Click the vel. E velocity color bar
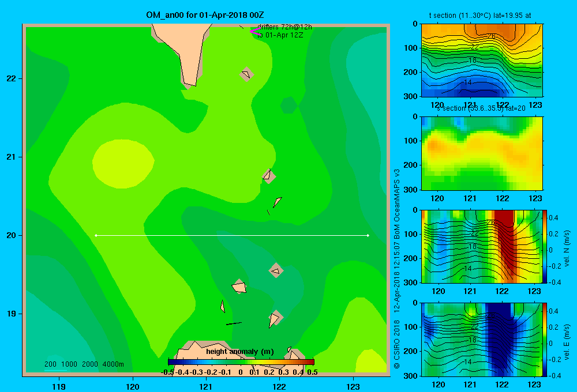The image size is (577, 392). [545, 340]
